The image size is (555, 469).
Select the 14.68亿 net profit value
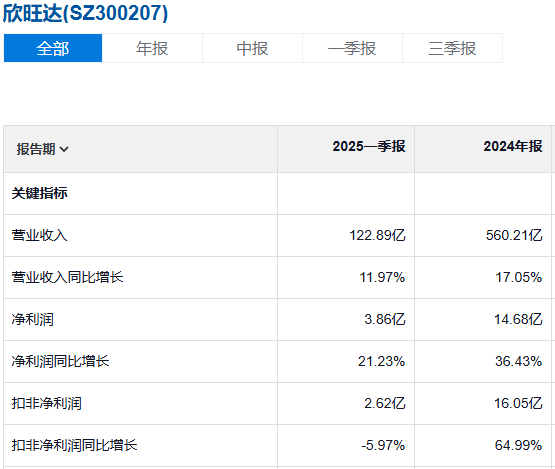[518, 319]
